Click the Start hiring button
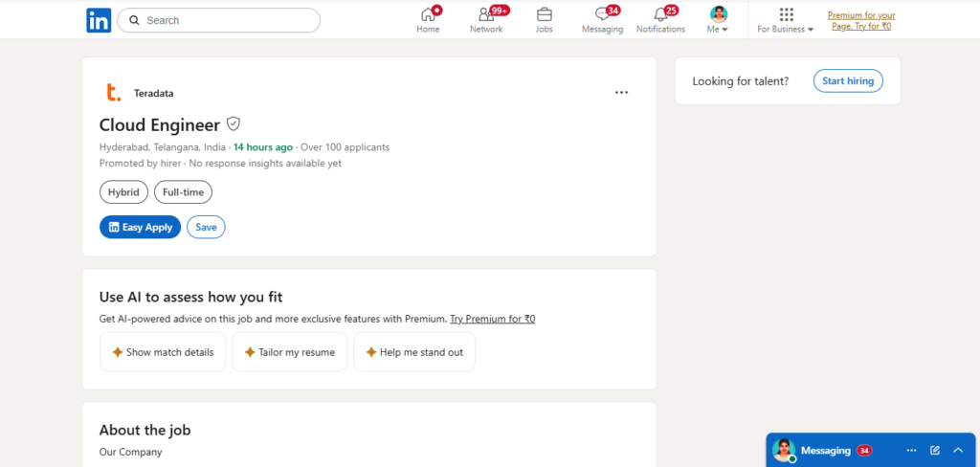The height and width of the screenshot is (467, 980). point(848,80)
